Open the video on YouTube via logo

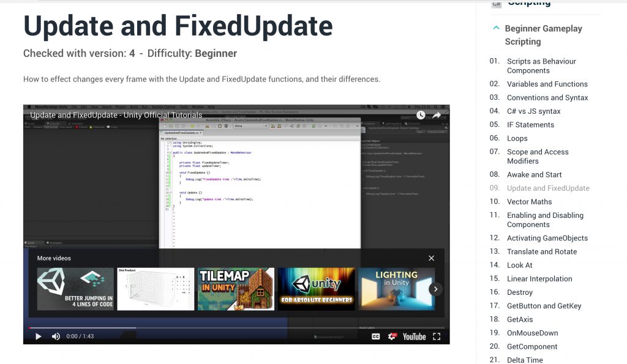pyautogui.click(x=415, y=336)
